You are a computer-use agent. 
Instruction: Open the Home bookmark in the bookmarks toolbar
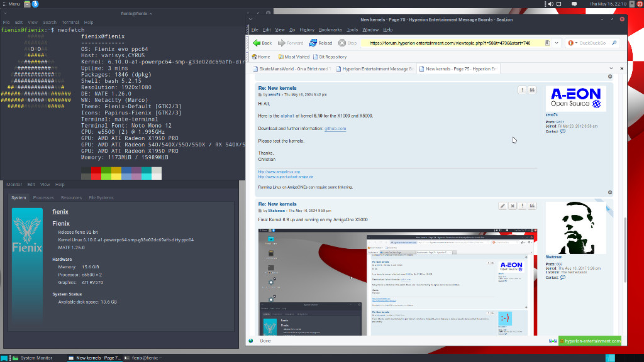coord(261,57)
